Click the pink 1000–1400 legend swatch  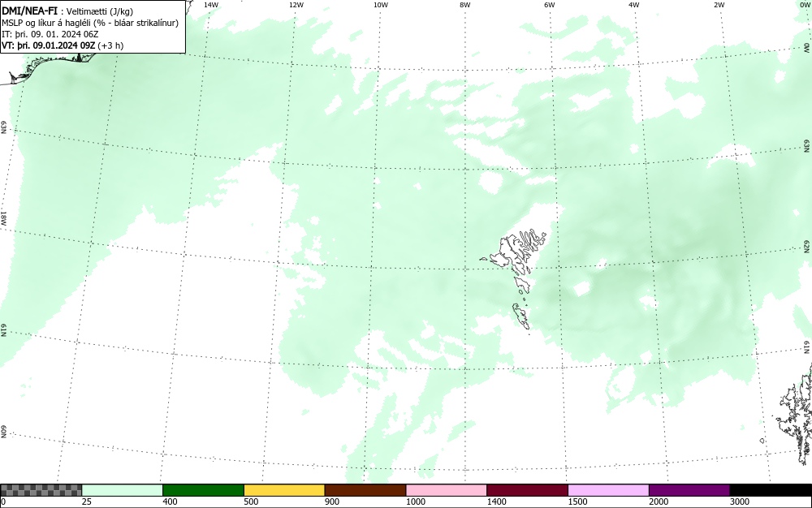click(447, 490)
